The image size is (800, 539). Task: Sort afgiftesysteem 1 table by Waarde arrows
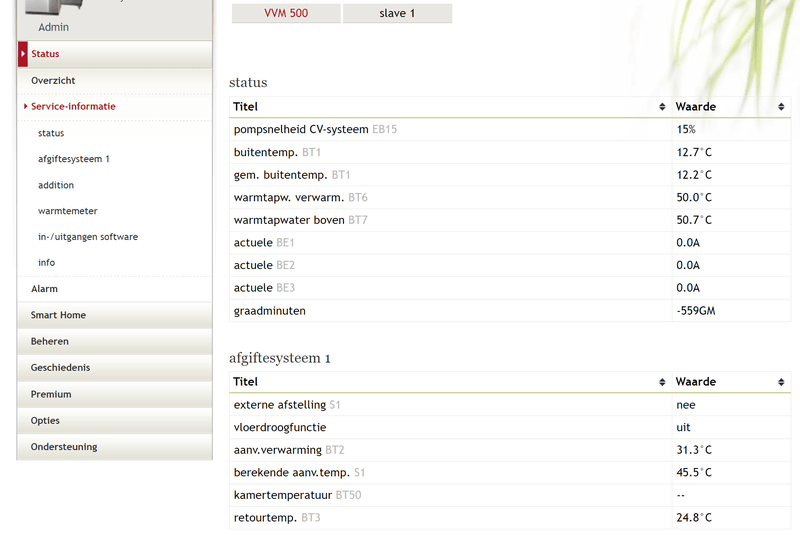[x=781, y=382]
